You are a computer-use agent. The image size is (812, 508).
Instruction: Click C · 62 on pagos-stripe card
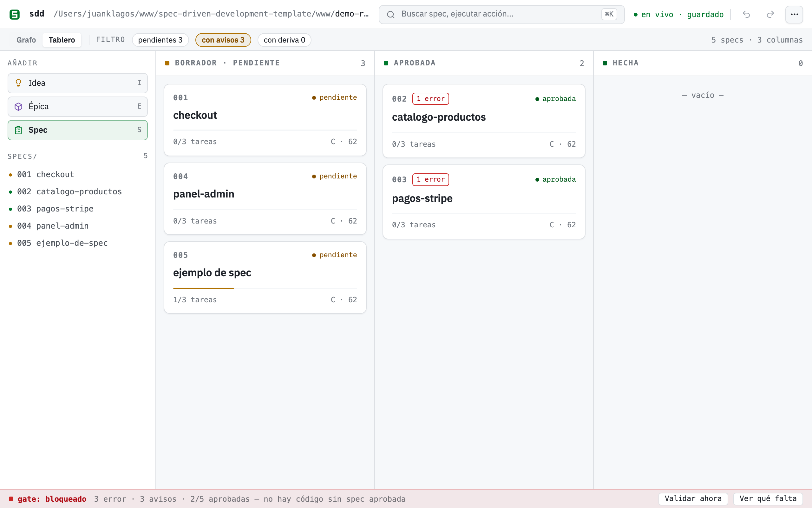click(x=562, y=225)
